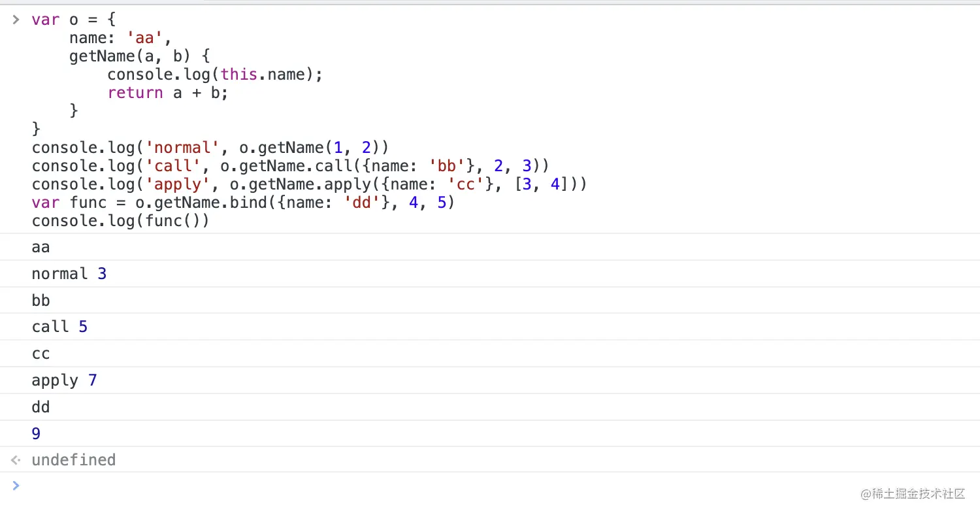
Task: Click the 'console.log(func())' code line
Action: point(121,221)
